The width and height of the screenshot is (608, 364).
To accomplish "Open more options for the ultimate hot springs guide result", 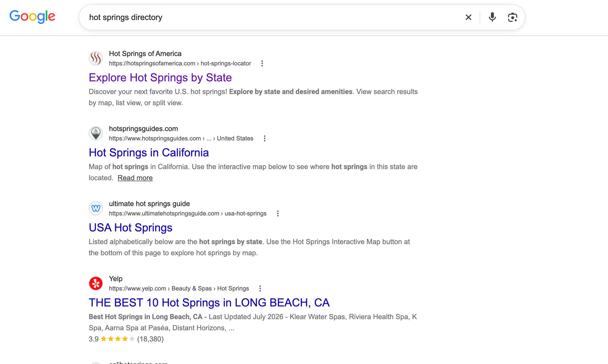I will point(278,213).
